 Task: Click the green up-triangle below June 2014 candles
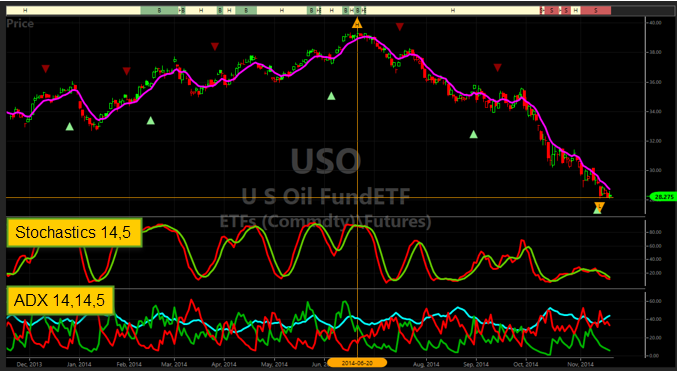(x=331, y=96)
